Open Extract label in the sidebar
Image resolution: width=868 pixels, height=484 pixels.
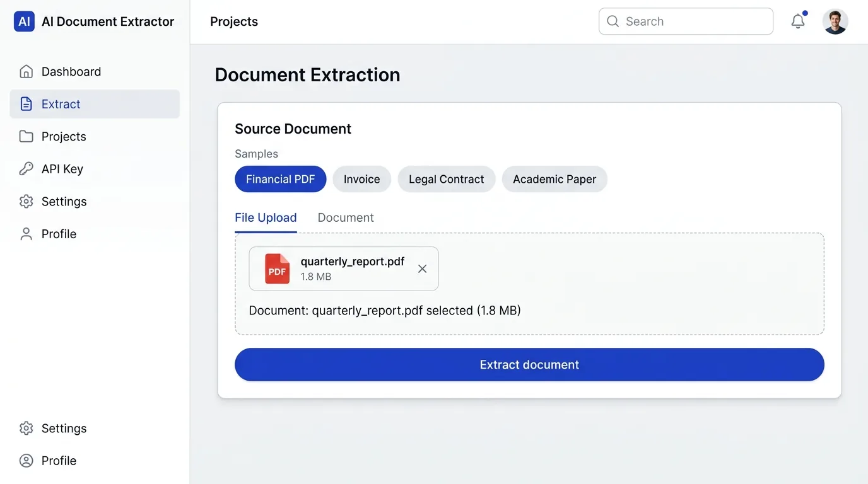[61, 104]
